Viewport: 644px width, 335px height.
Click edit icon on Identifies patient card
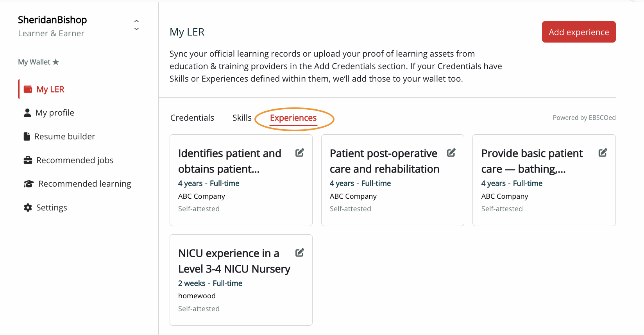click(x=300, y=153)
